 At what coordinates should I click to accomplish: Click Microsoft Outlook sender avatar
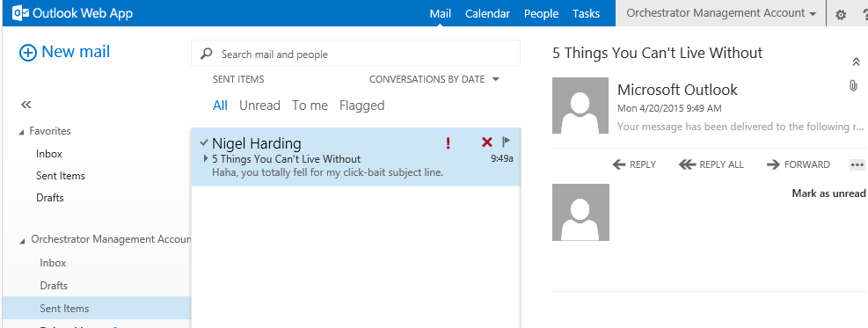coord(580,106)
